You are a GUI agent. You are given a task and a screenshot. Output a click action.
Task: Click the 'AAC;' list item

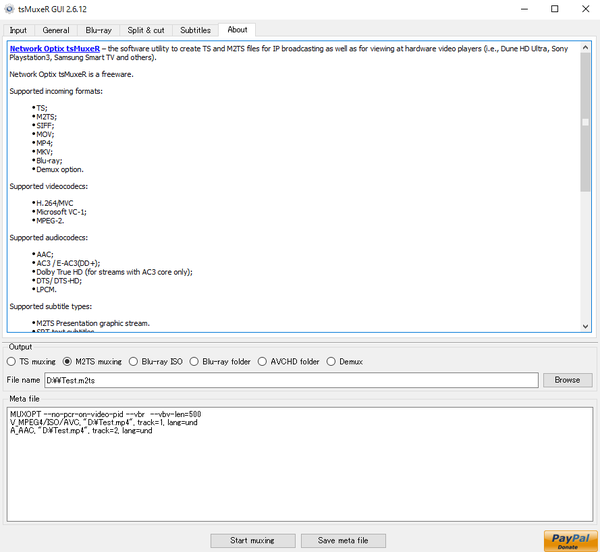click(x=45, y=254)
